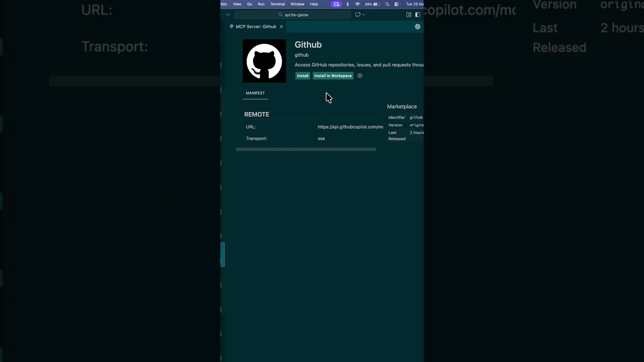Image resolution: width=644 pixels, height=362 pixels.
Task: Click the Marketplace heading
Action: [x=402, y=107]
